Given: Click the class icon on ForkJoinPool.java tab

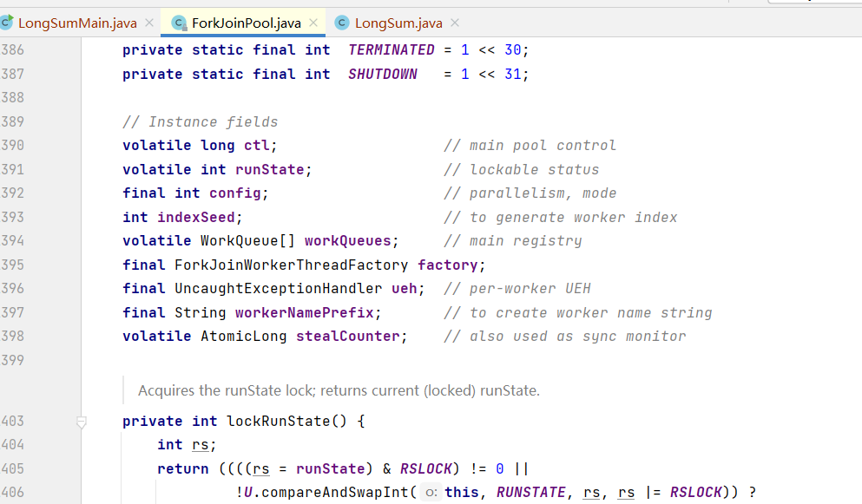Looking at the screenshot, I should (179, 23).
